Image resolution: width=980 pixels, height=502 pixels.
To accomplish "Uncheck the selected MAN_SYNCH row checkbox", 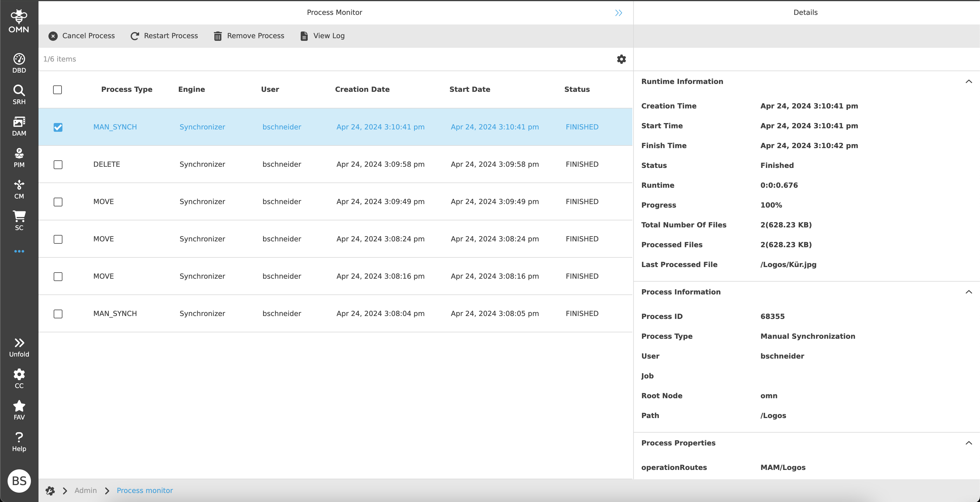I will pos(58,127).
